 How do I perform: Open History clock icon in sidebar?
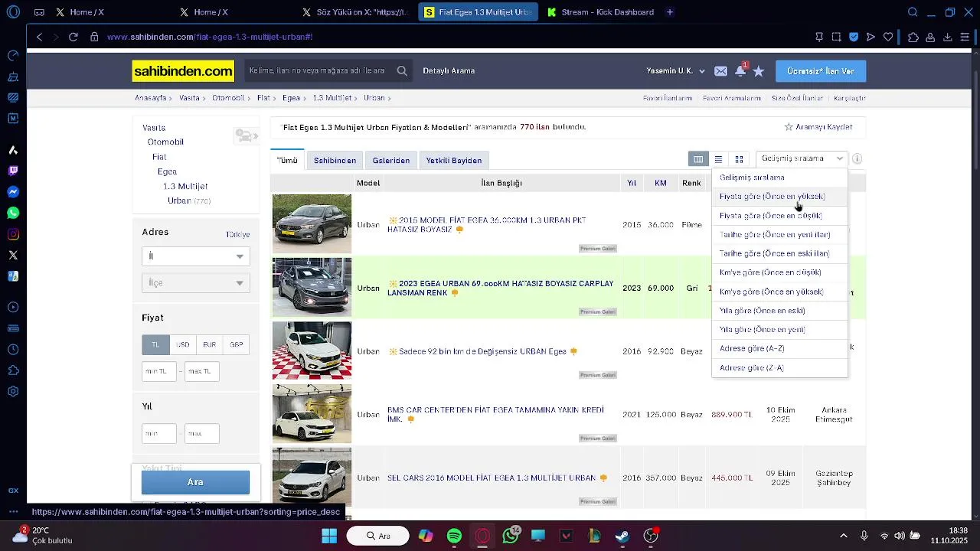pos(13,350)
